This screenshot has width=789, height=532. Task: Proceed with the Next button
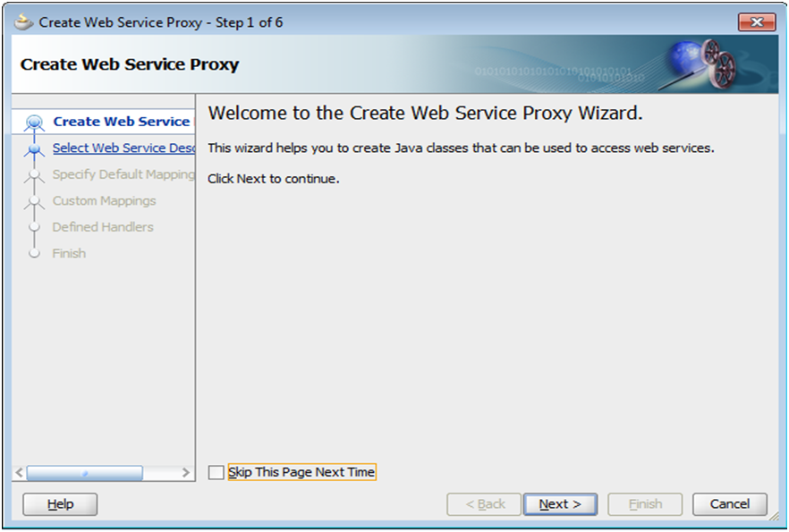pyautogui.click(x=560, y=504)
